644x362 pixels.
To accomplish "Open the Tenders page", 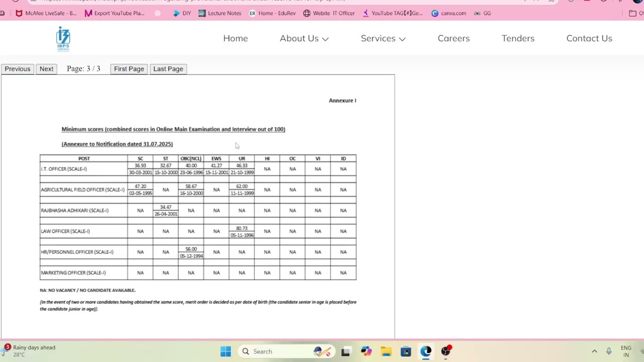I will [518, 38].
